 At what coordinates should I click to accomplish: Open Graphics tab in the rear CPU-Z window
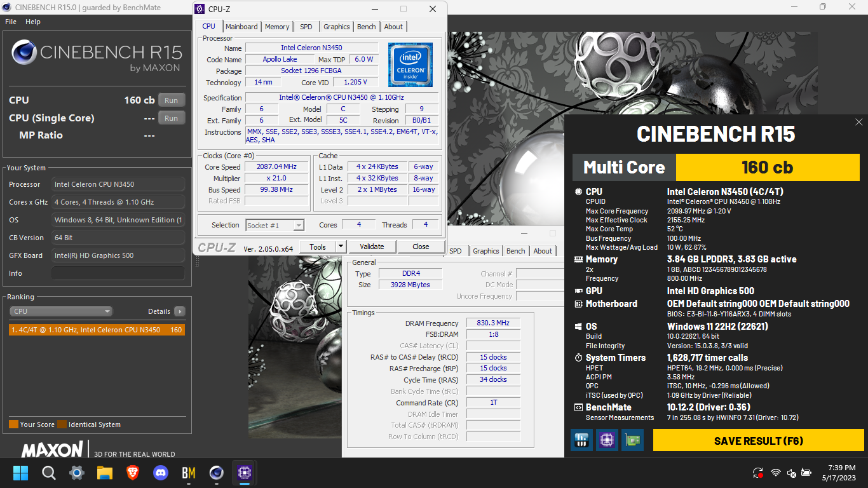486,251
